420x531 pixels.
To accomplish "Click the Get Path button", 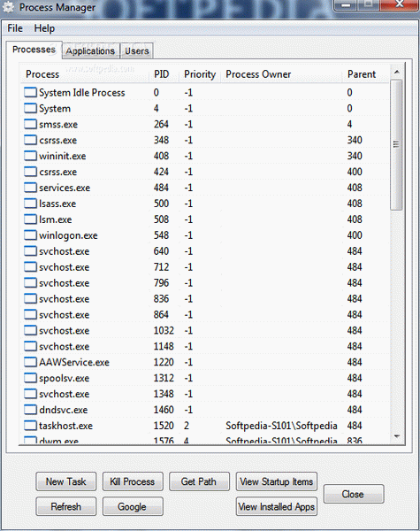I will coord(199,481).
